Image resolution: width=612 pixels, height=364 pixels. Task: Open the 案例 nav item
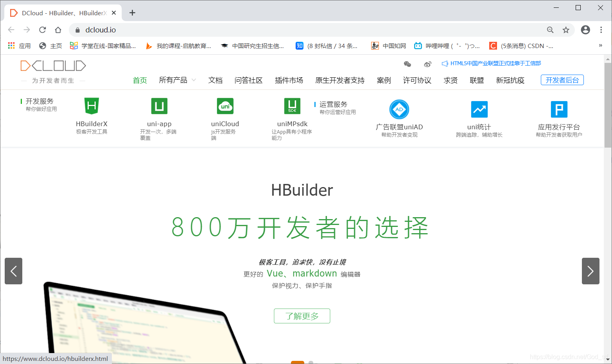coord(384,80)
